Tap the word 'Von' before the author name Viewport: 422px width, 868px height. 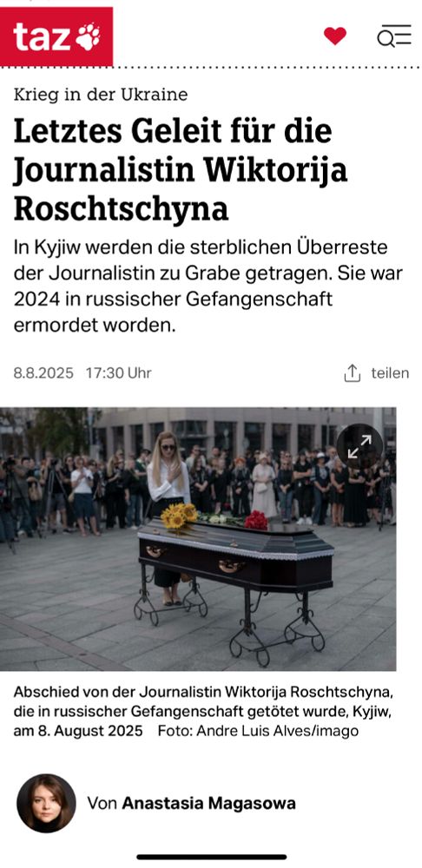click(x=102, y=803)
